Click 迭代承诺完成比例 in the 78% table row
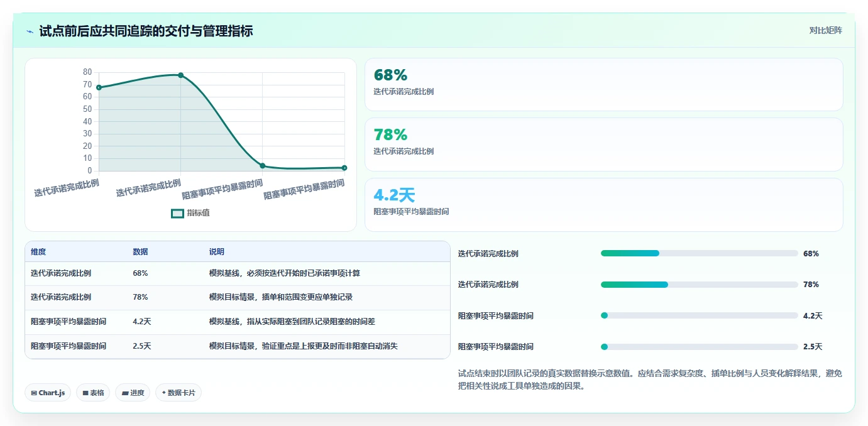Viewport: 868px width, 426px height. (x=61, y=297)
